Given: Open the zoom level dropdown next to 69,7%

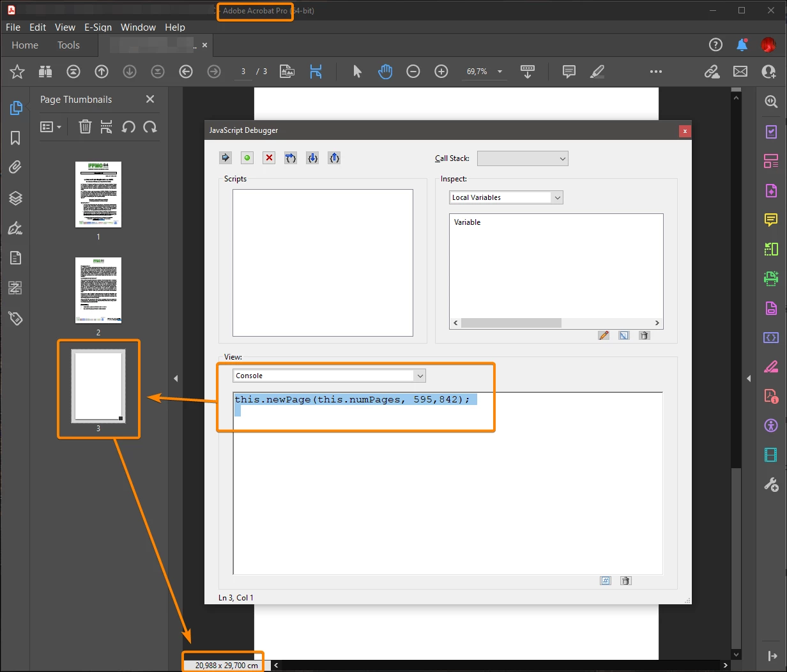Looking at the screenshot, I should click(x=500, y=72).
